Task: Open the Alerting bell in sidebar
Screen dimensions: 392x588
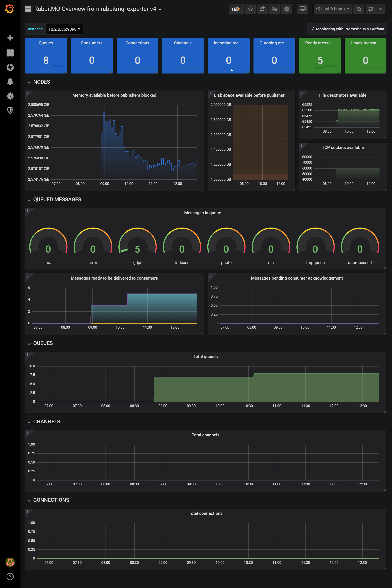Action: tap(10, 82)
